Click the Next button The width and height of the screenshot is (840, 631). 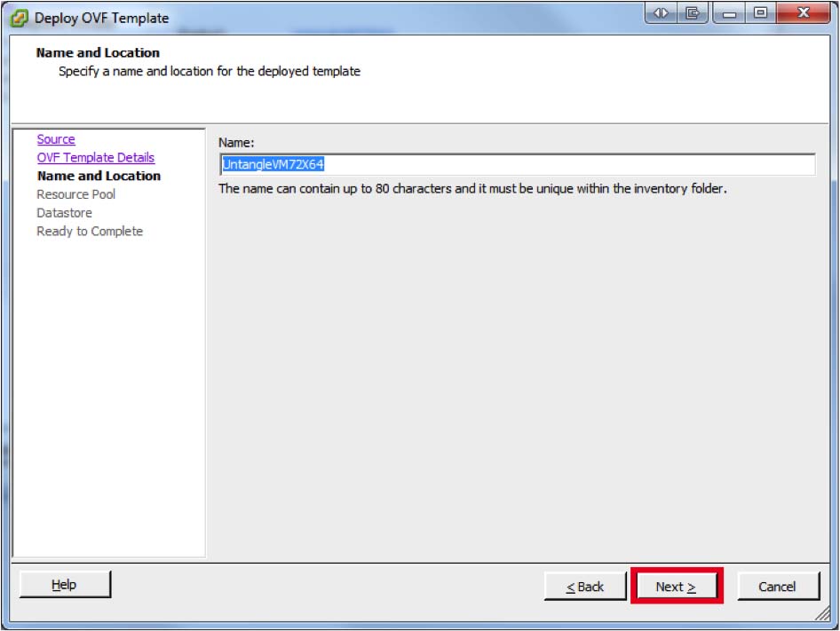(677, 586)
